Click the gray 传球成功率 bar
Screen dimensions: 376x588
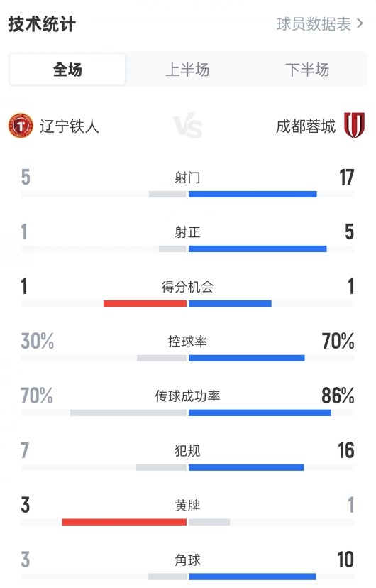pyautogui.click(x=128, y=413)
